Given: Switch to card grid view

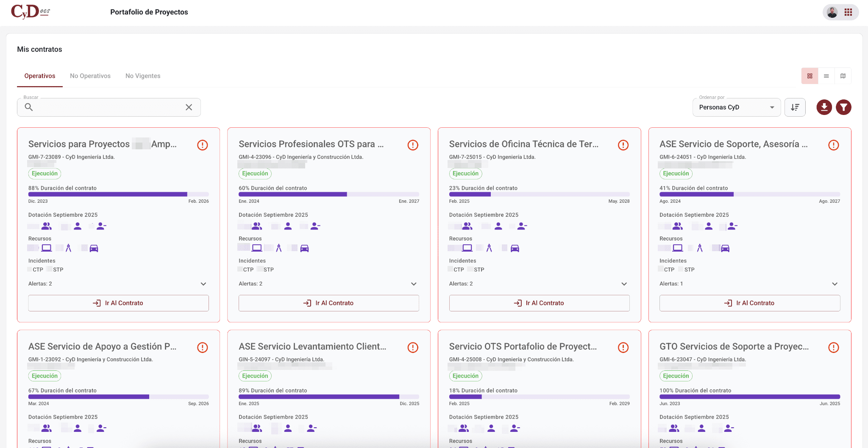Looking at the screenshot, I should pyautogui.click(x=810, y=76).
